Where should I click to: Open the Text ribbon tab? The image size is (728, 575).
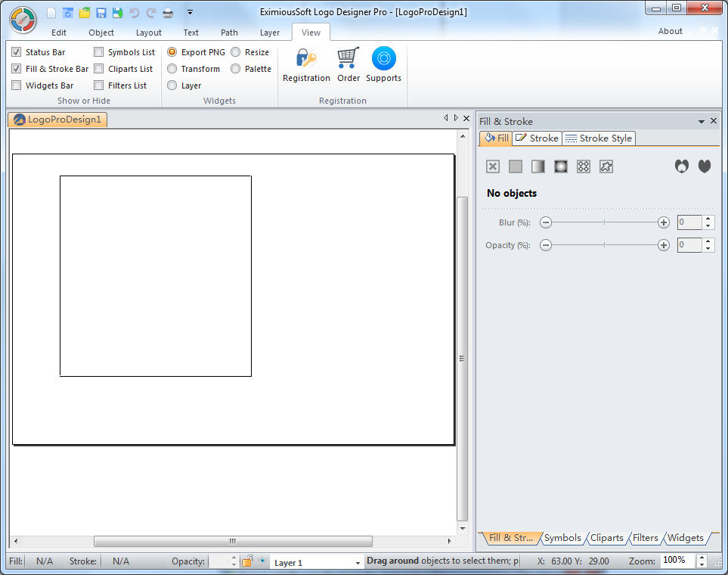(191, 33)
